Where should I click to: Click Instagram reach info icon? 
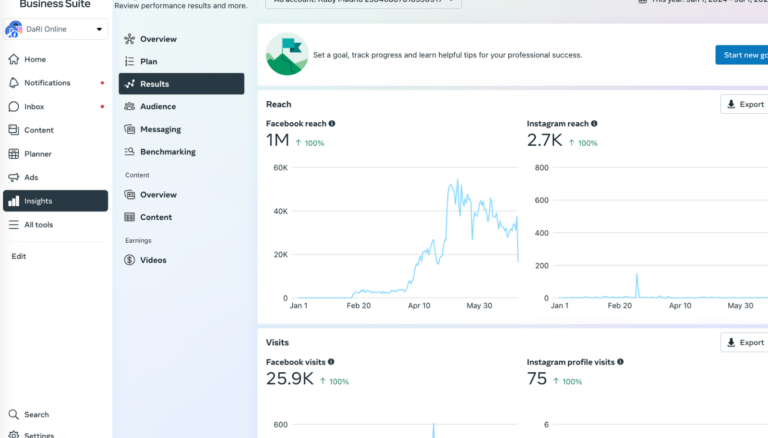[x=593, y=124]
